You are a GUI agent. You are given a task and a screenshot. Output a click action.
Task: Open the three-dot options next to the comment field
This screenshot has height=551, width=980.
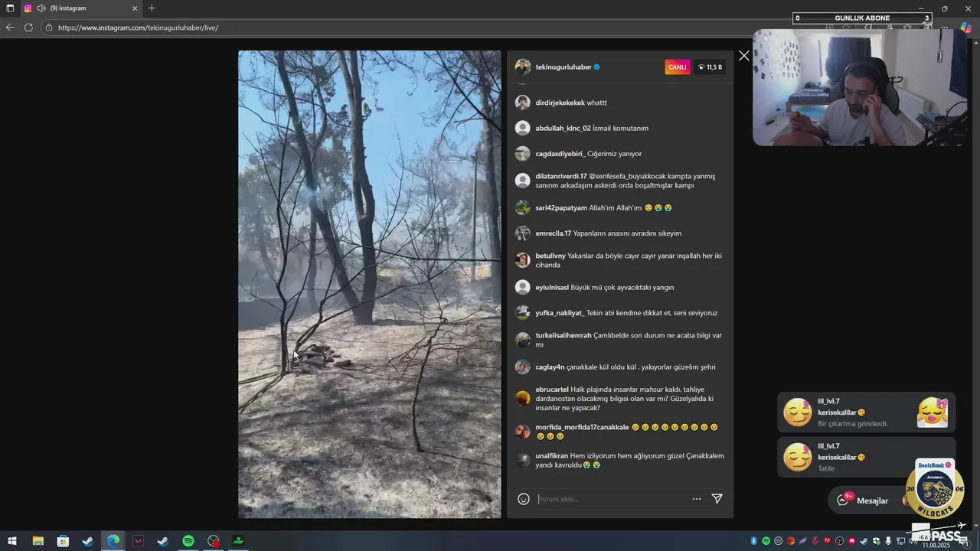(697, 499)
